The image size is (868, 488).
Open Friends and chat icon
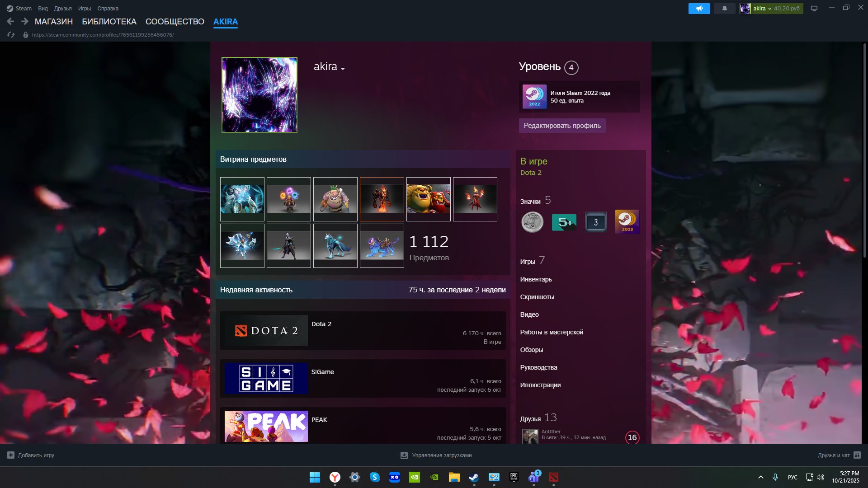[857, 455]
